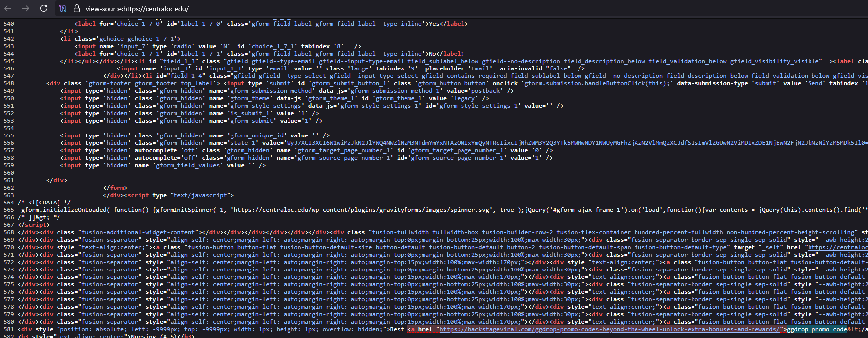Click 'gform_submit' name value on line 553
The height and width of the screenshot is (338, 868).
tap(252, 121)
